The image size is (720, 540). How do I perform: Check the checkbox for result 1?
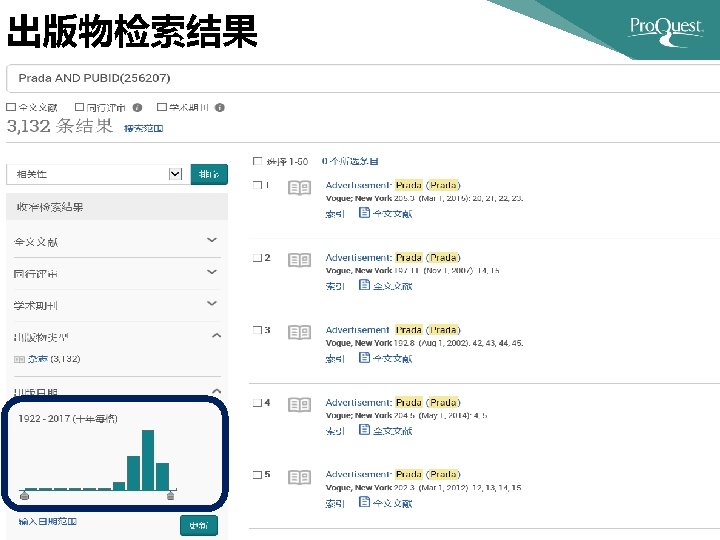(x=257, y=185)
